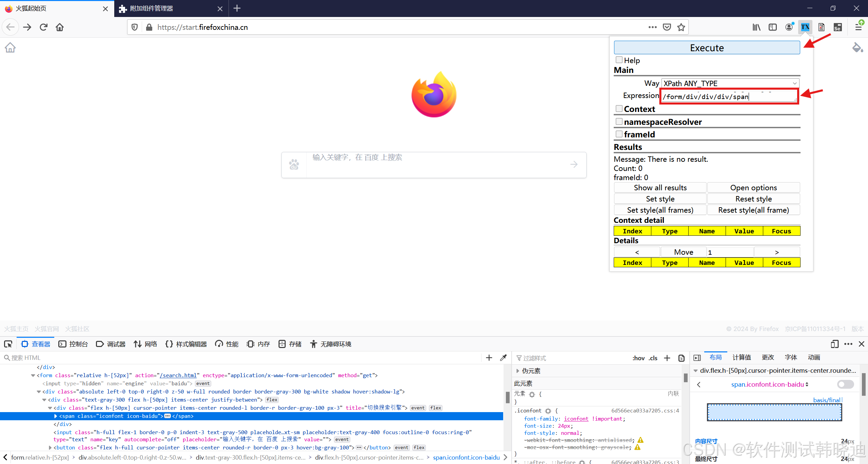Toggle the sidebar view icon
The image size is (868, 464).
pos(773,27)
